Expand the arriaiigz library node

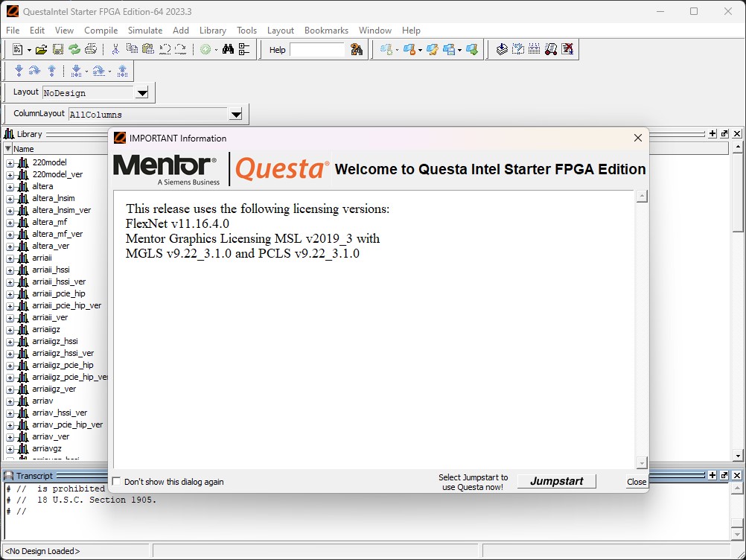pos(10,330)
